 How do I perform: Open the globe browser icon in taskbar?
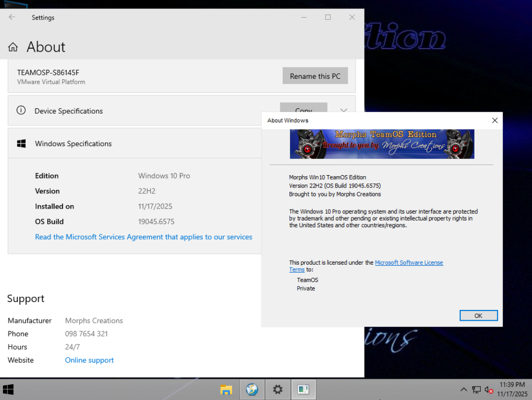[252, 390]
